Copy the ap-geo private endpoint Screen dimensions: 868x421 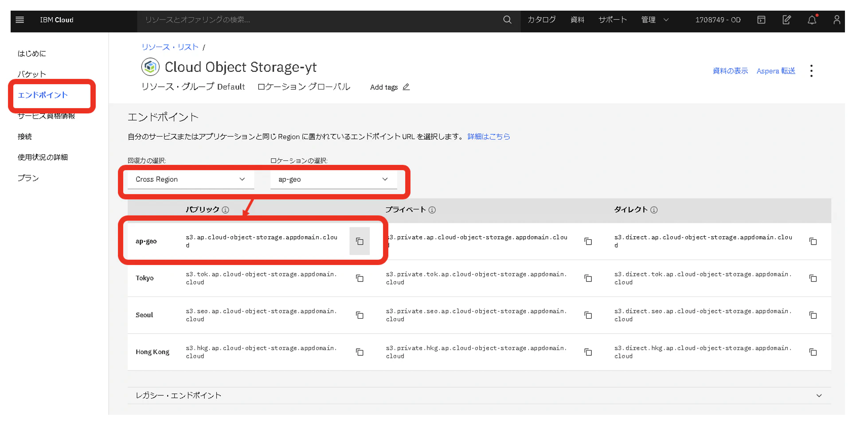click(x=588, y=242)
